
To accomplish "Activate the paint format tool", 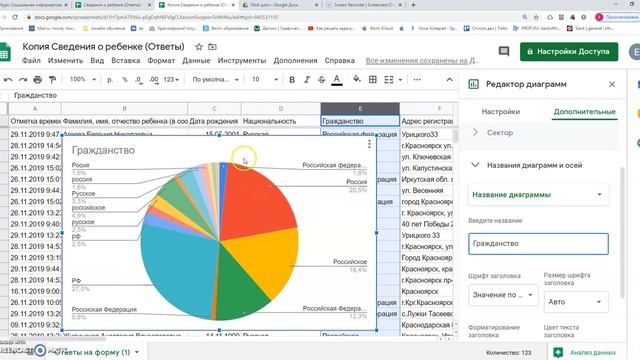I will (52, 80).
